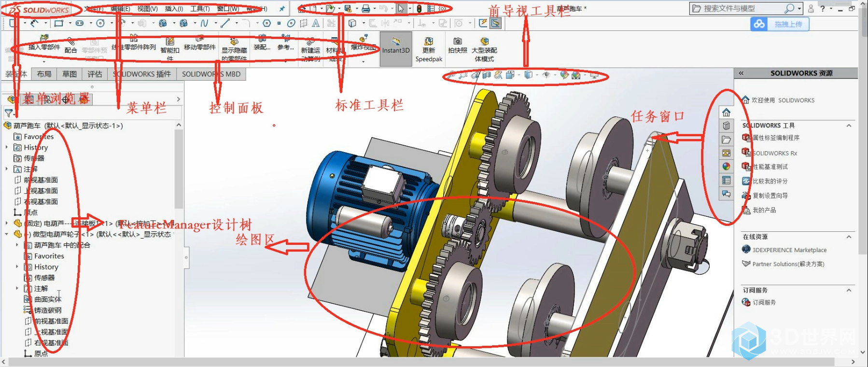Click the right-edge vertical scrollbar

[864, 19]
